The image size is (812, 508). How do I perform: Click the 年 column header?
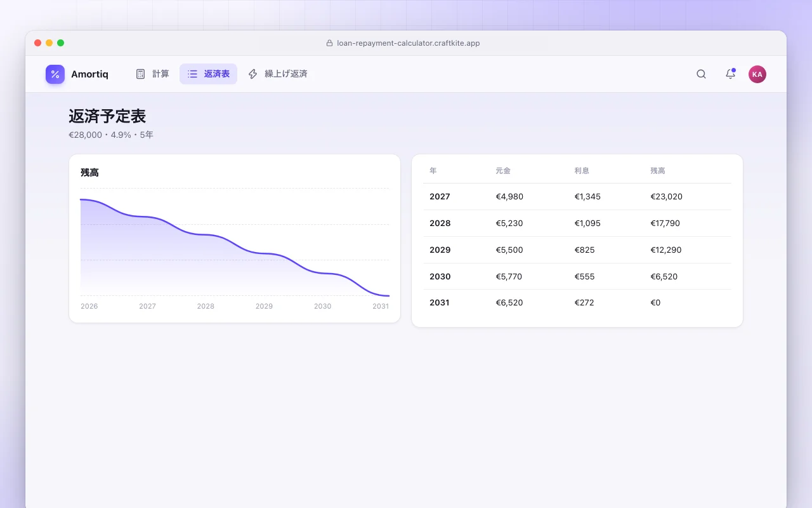tap(433, 171)
